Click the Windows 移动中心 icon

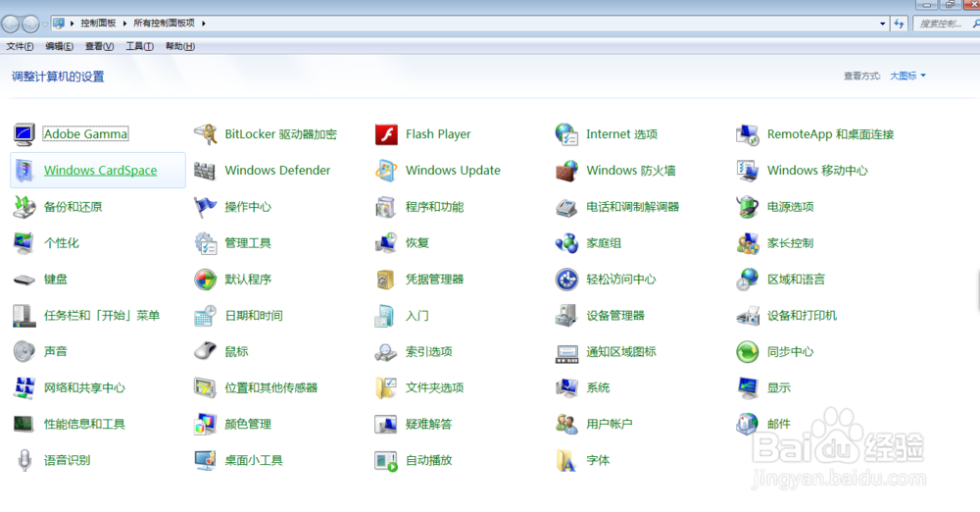[x=748, y=171]
